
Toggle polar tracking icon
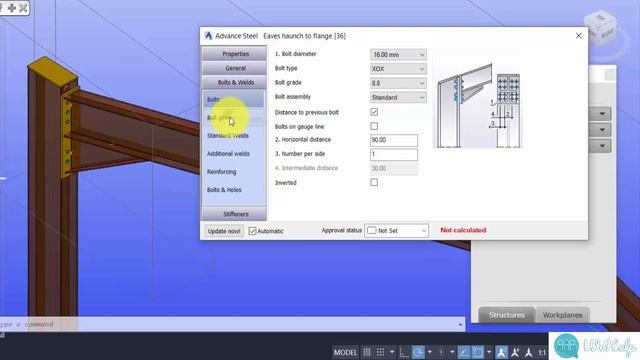tap(418, 352)
